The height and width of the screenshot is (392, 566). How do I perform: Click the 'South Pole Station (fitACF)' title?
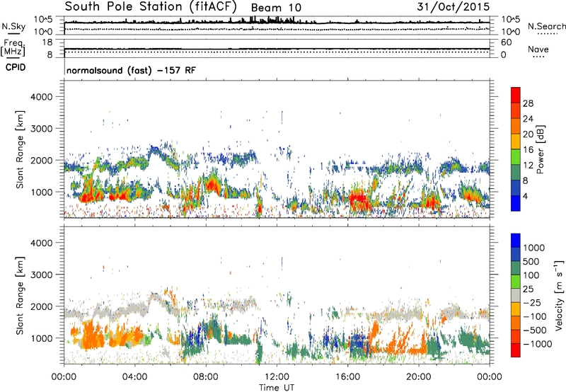(151, 6)
